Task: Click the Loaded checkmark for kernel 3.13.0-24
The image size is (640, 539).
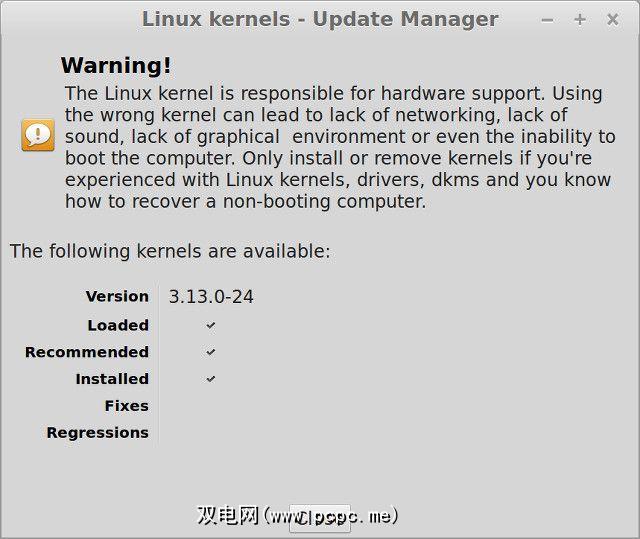Action: (211, 325)
